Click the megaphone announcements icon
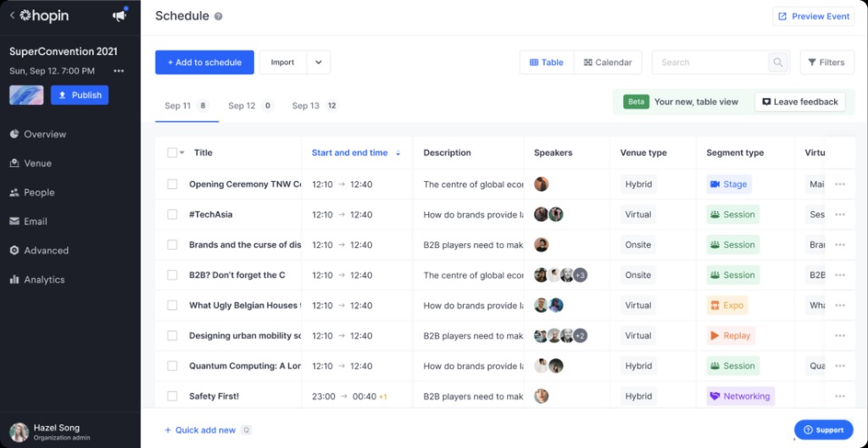 coord(119,16)
